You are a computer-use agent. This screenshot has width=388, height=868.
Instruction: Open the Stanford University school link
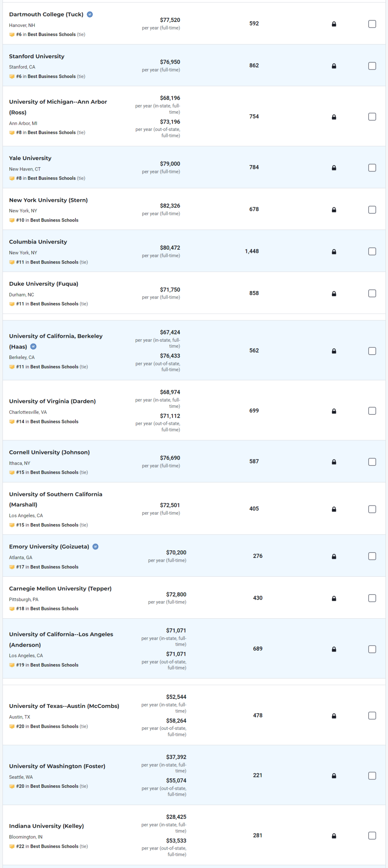[x=37, y=56]
